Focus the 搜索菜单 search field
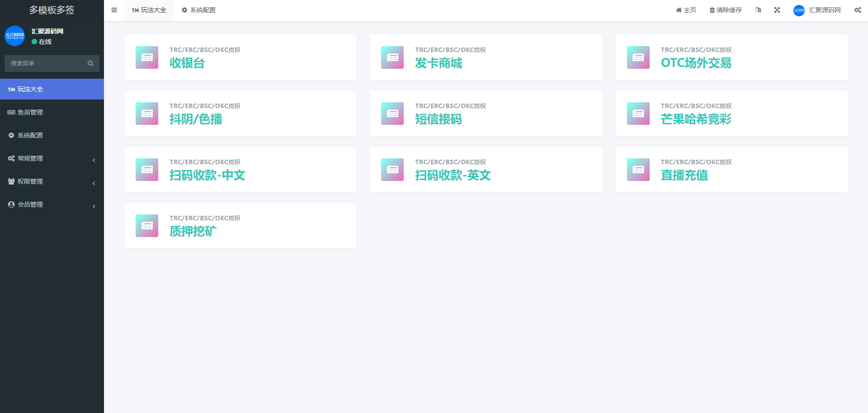This screenshot has height=413, width=868. 52,63
